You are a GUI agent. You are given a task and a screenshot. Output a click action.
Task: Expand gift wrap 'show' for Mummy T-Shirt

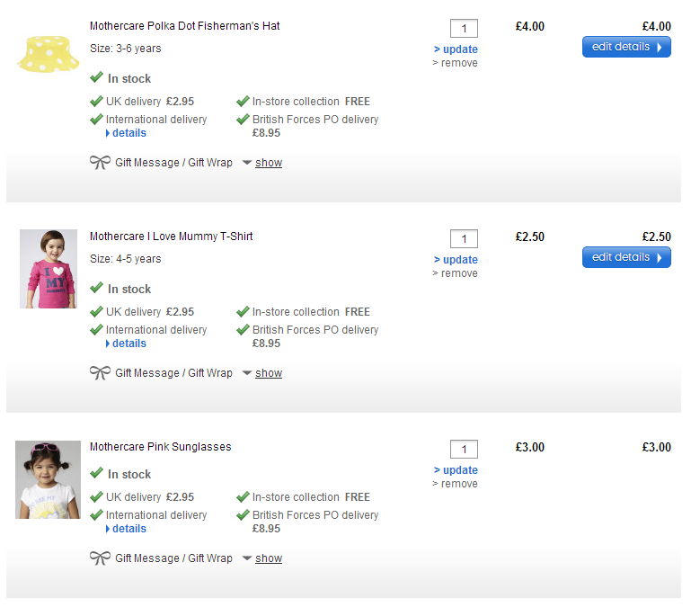(x=268, y=373)
